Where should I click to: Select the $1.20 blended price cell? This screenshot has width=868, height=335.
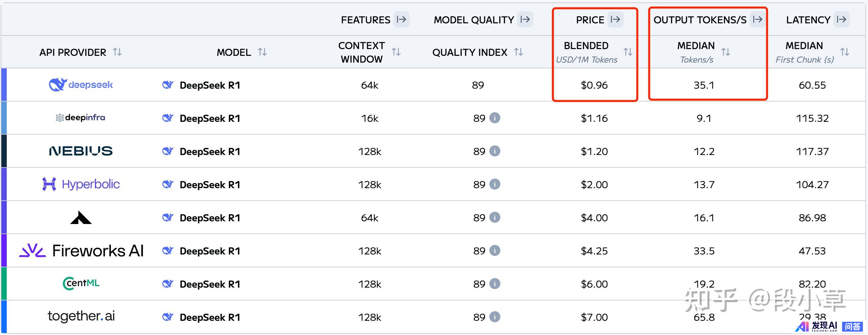(594, 151)
